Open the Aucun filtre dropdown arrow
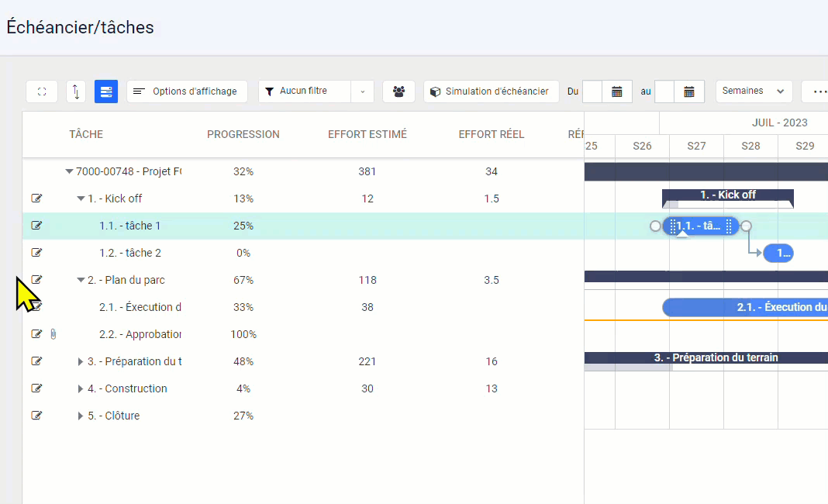Image resolution: width=828 pixels, height=504 pixels. click(x=362, y=91)
